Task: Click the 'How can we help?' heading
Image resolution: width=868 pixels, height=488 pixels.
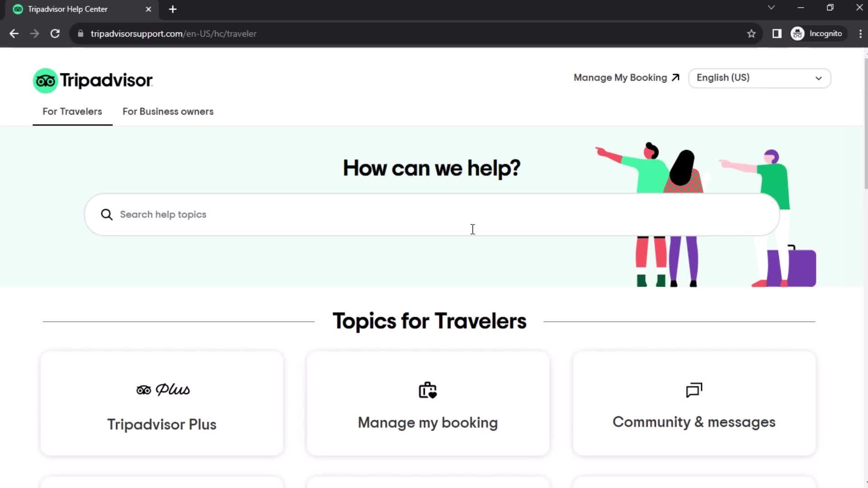Action: pyautogui.click(x=432, y=168)
